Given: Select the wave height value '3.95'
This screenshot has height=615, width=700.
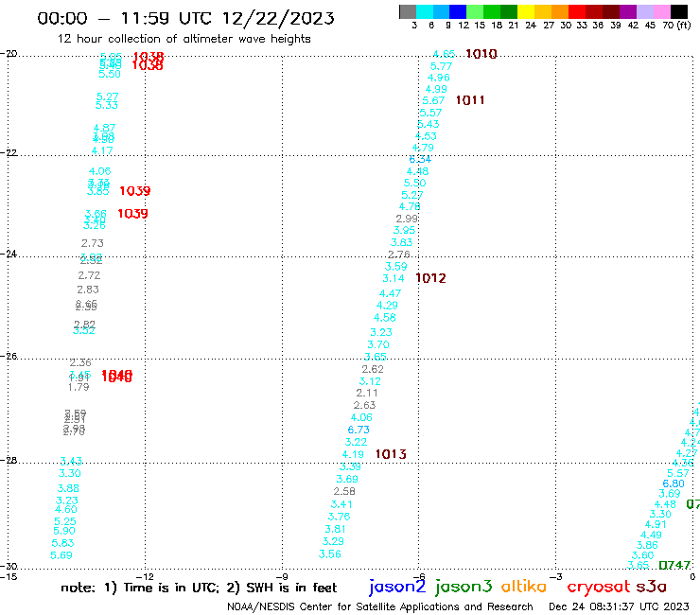Looking at the screenshot, I should tap(404, 231).
